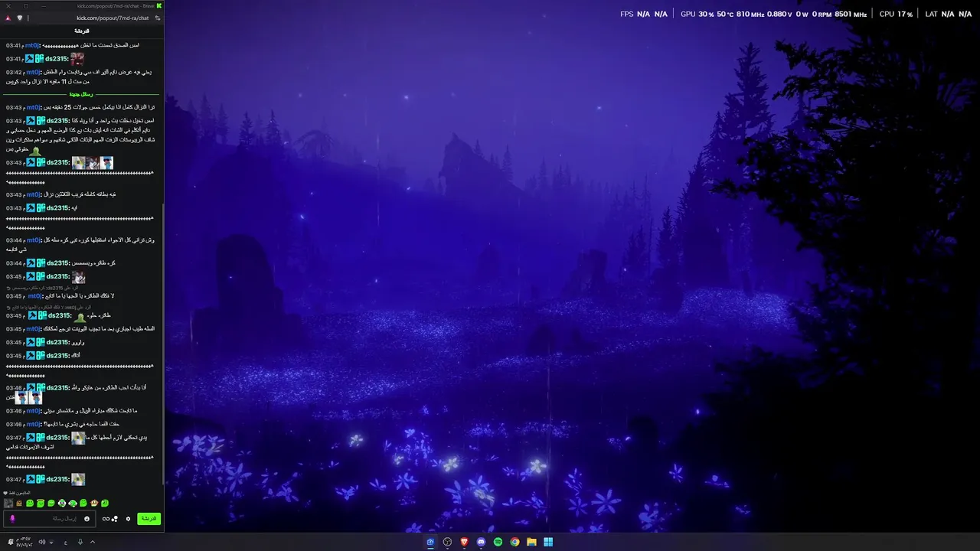This screenshot has width=980, height=551.
Task: Click the "CPU" overlay label
Action: 887,14
